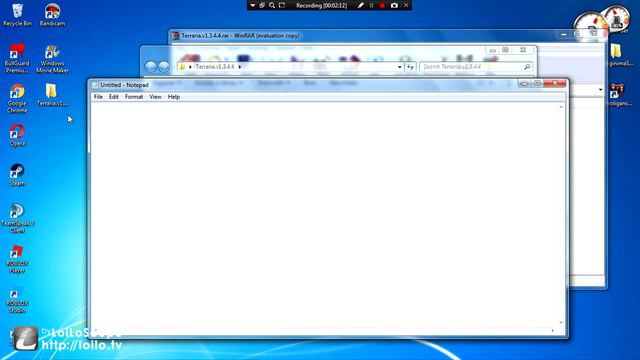Select the Roblox Player shortcut

click(17, 259)
